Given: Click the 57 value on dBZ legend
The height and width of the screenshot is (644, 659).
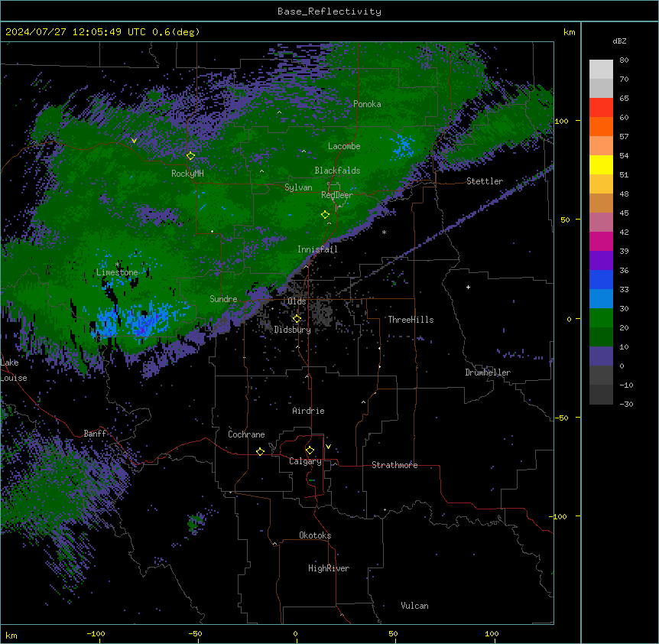Looking at the screenshot, I should pyautogui.click(x=624, y=137).
